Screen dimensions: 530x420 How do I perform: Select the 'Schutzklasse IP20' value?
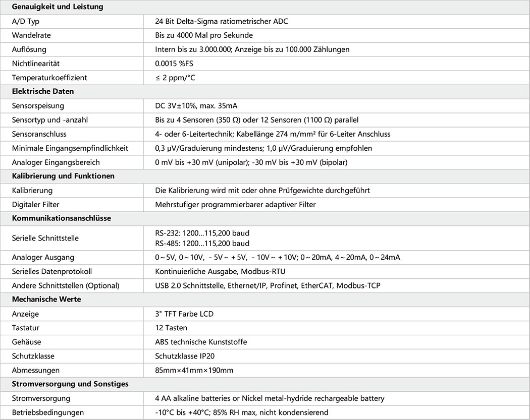pyautogui.click(x=185, y=356)
